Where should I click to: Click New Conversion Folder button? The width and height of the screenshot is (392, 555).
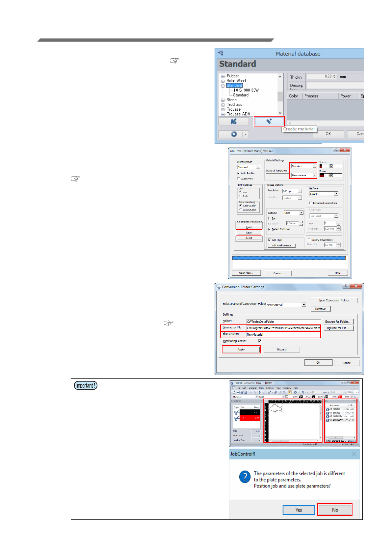tap(334, 300)
